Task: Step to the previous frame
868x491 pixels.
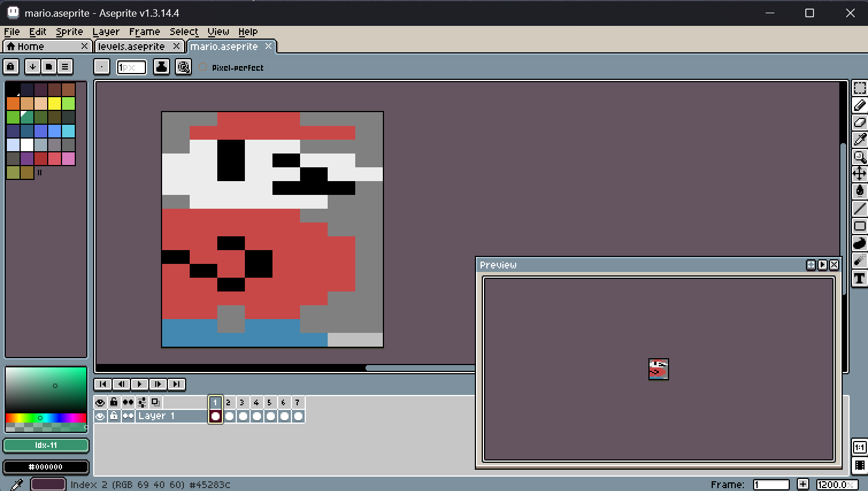Action: 121,384
